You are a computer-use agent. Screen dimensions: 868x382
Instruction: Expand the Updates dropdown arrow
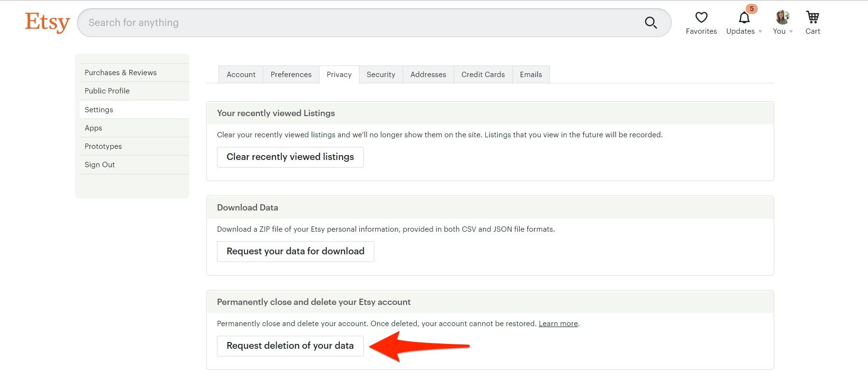click(x=760, y=32)
